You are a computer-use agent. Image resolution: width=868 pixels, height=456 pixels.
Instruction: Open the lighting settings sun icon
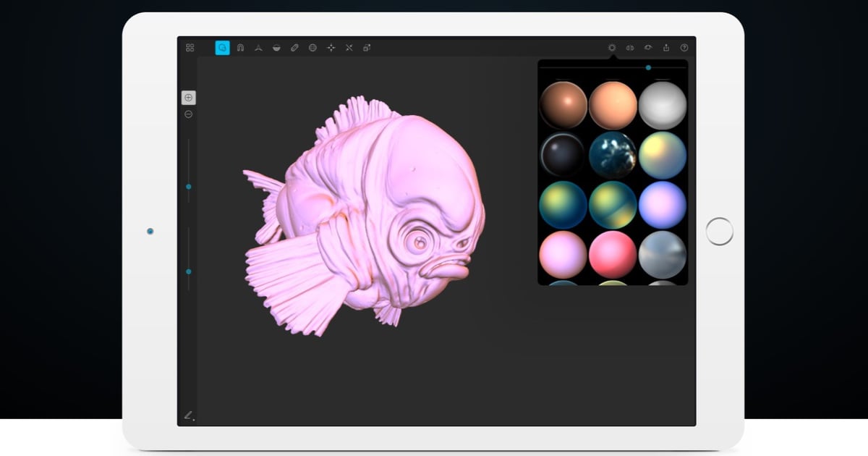[612, 47]
